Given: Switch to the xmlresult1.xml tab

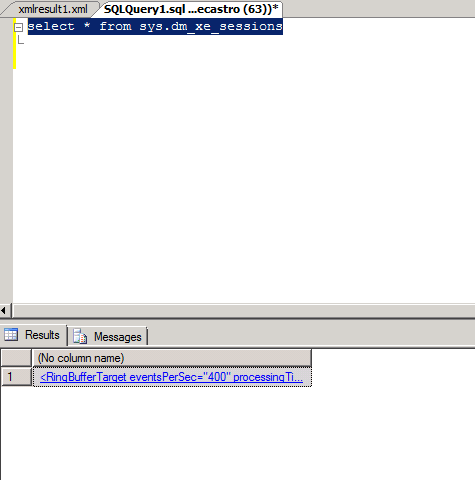Looking at the screenshot, I should pyautogui.click(x=53, y=9).
